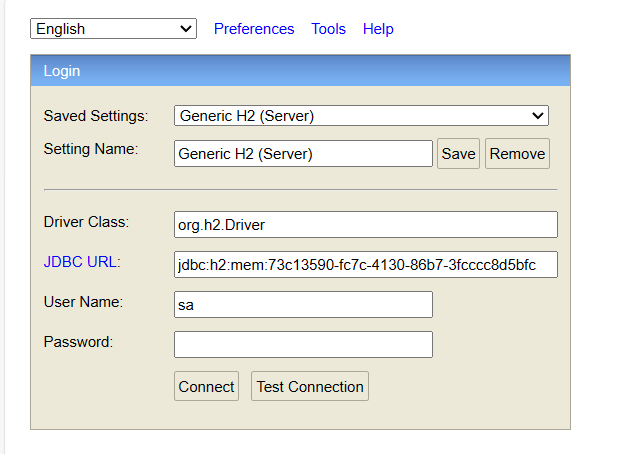Open the Help link
631x454 pixels.
tap(378, 29)
